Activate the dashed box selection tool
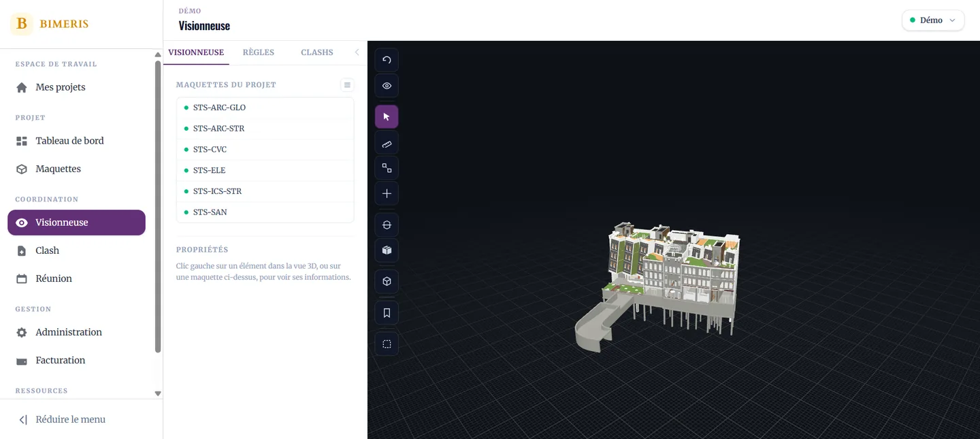The width and height of the screenshot is (980, 439). (387, 344)
